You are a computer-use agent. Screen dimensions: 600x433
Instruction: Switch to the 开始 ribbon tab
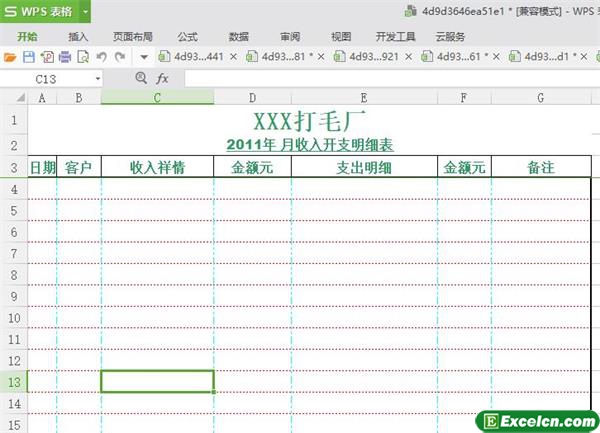pos(27,37)
